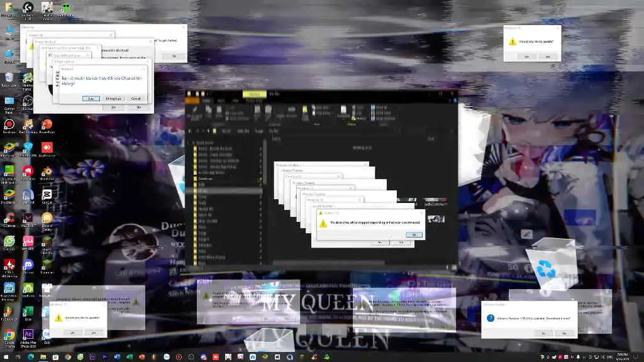Click OK in top-left error dialog
The image size is (644, 362).
click(x=174, y=56)
